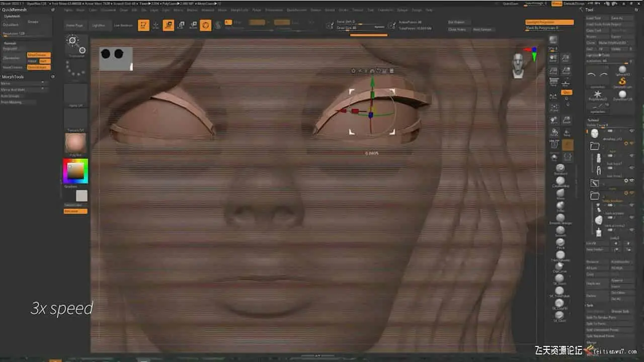
Task: Click Load Tool
Action: 597,18
